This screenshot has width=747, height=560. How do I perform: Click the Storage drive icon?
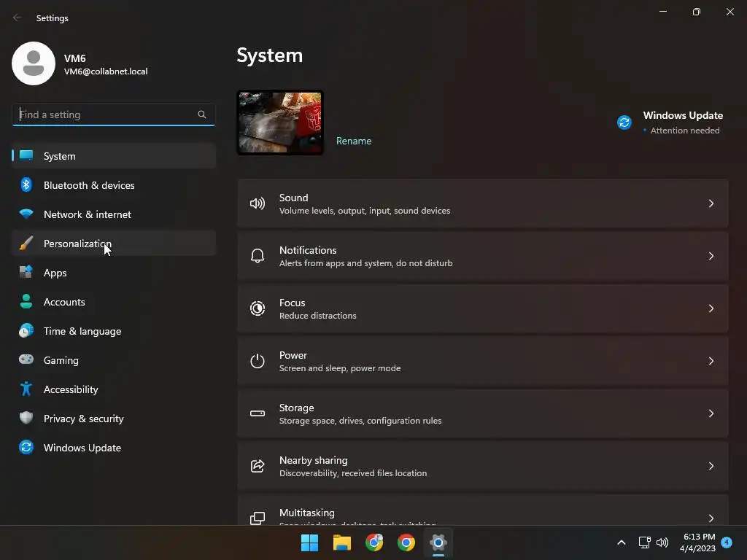258,413
